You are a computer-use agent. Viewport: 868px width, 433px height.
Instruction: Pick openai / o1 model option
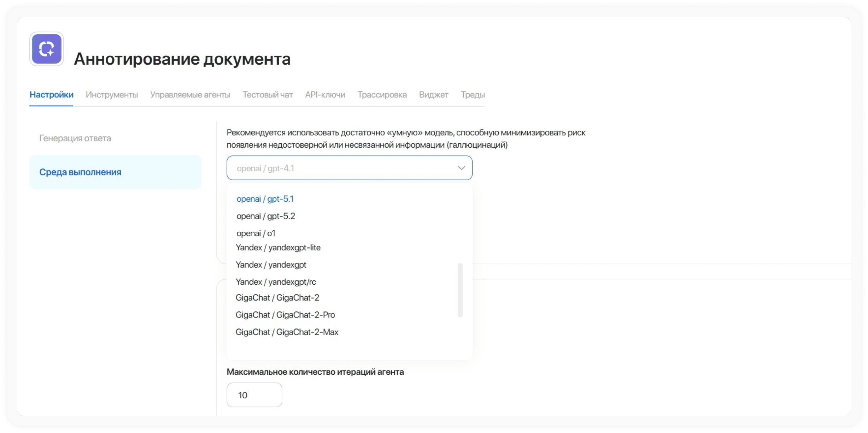click(x=256, y=233)
